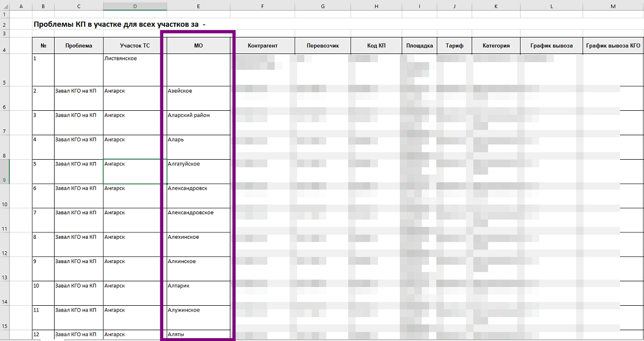Click the Алехинское cell
Viewport: 644px width, 341px height.
point(198,244)
